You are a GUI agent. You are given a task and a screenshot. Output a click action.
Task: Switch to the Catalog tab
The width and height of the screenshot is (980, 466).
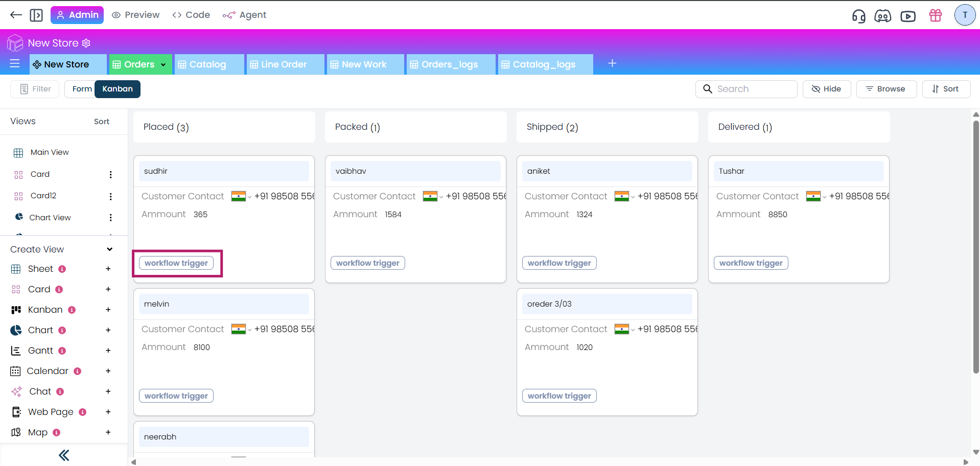point(207,64)
